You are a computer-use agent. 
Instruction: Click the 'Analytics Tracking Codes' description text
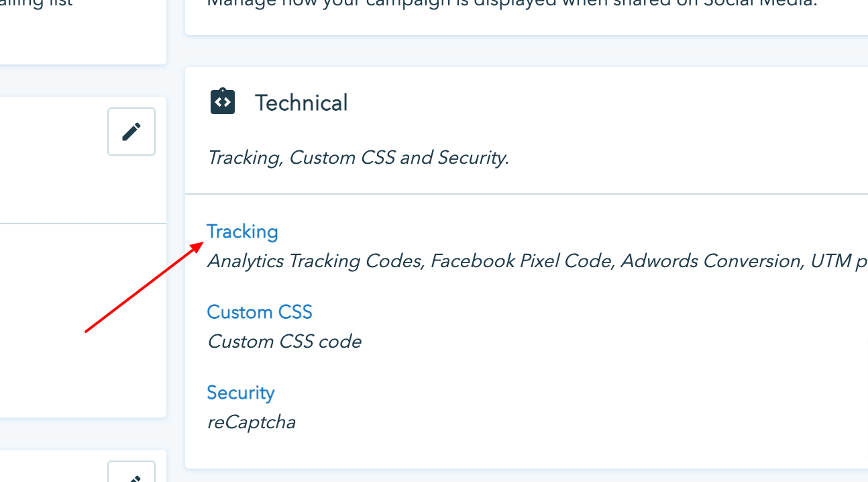[x=315, y=261]
